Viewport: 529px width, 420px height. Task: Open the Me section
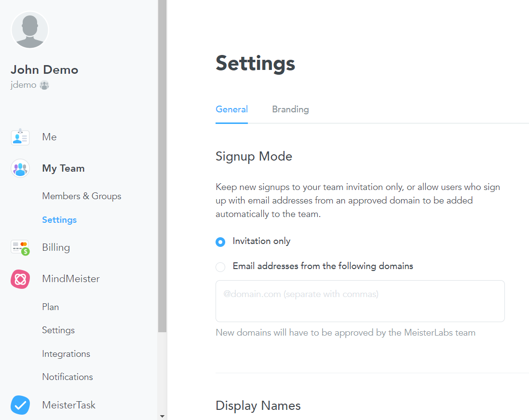(x=49, y=137)
